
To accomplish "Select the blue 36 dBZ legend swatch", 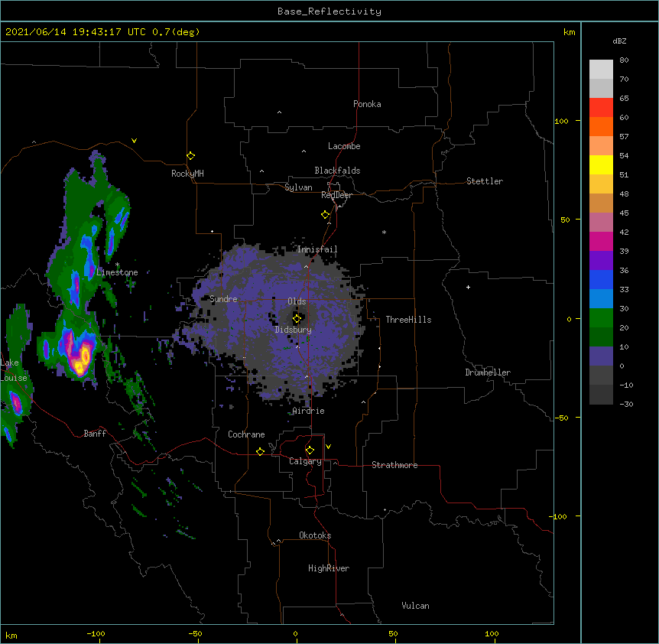I will [601, 279].
